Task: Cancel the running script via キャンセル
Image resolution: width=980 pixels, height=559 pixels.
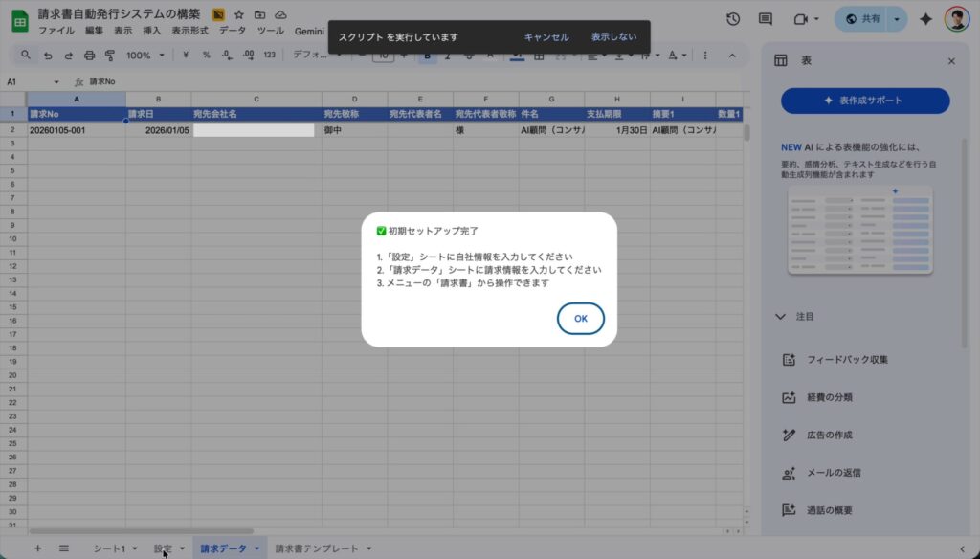Action: click(x=546, y=37)
